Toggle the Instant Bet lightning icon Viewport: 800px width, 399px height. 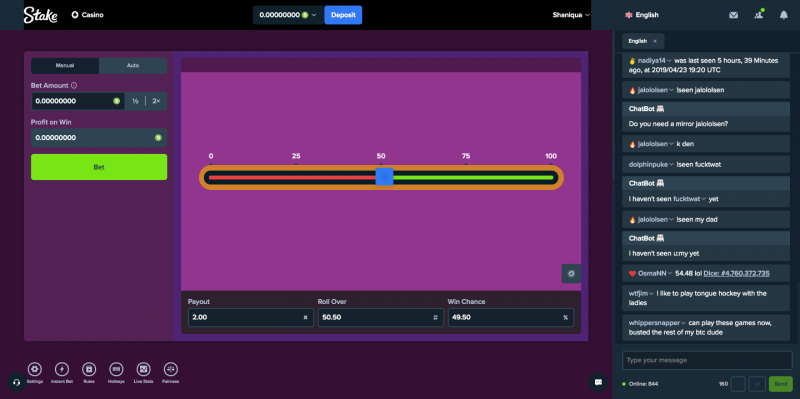[x=62, y=369]
